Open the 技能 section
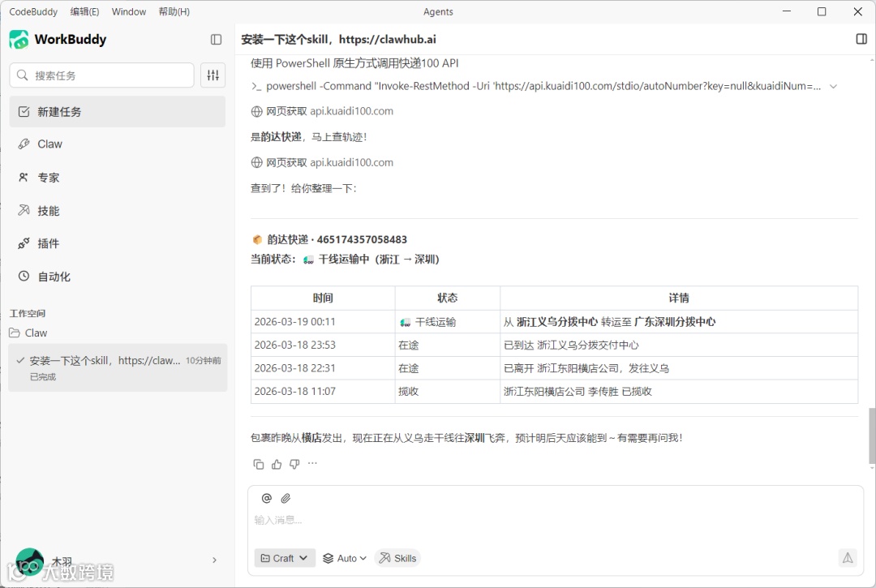The height and width of the screenshot is (588, 876). click(118, 211)
